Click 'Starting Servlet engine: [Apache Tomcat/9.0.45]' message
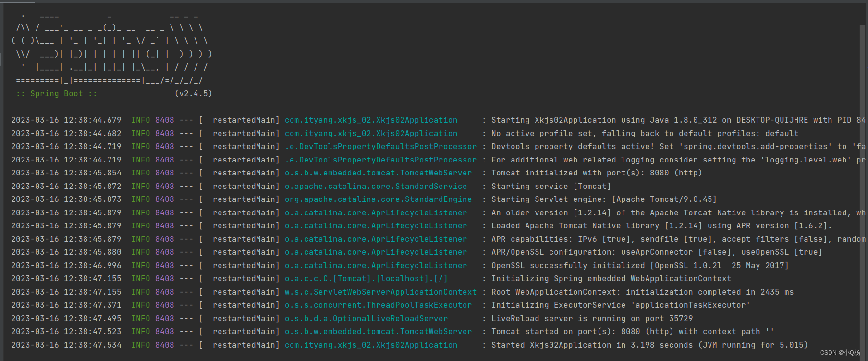868x361 pixels. pyautogui.click(x=604, y=199)
